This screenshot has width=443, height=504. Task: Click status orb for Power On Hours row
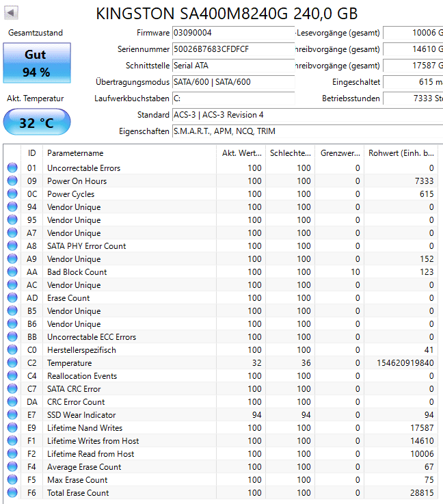(12, 181)
